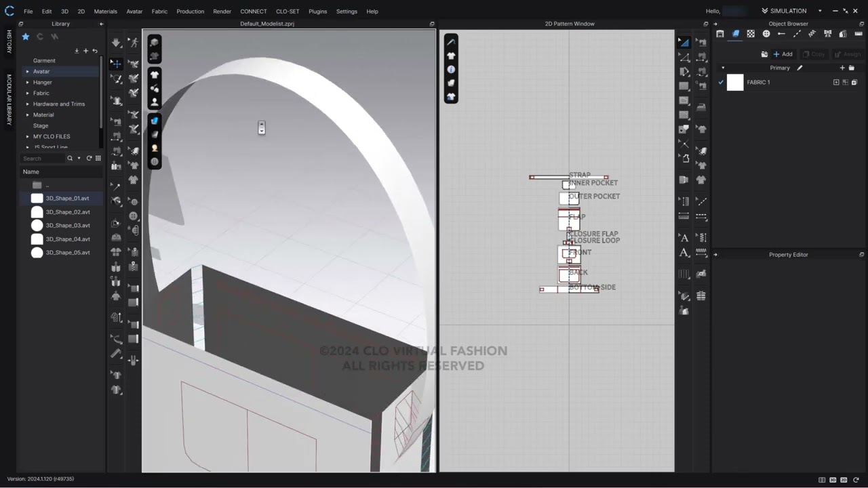Detach the Property Editor panel

tap(862, 255)
